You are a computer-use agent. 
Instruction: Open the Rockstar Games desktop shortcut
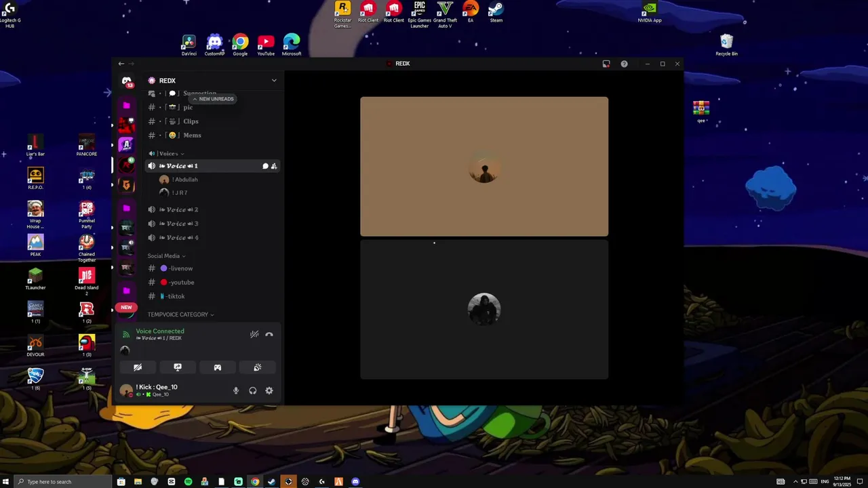[x=342, y=15]
